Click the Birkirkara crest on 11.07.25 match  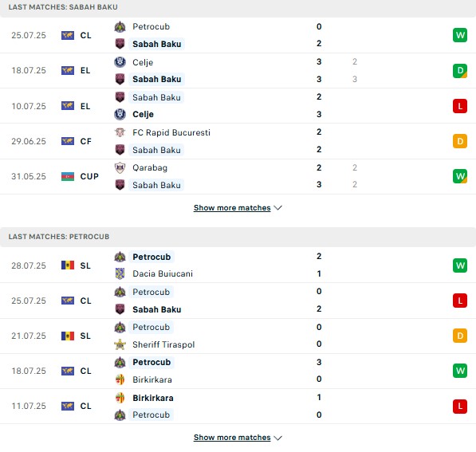(x=120, y=397)
